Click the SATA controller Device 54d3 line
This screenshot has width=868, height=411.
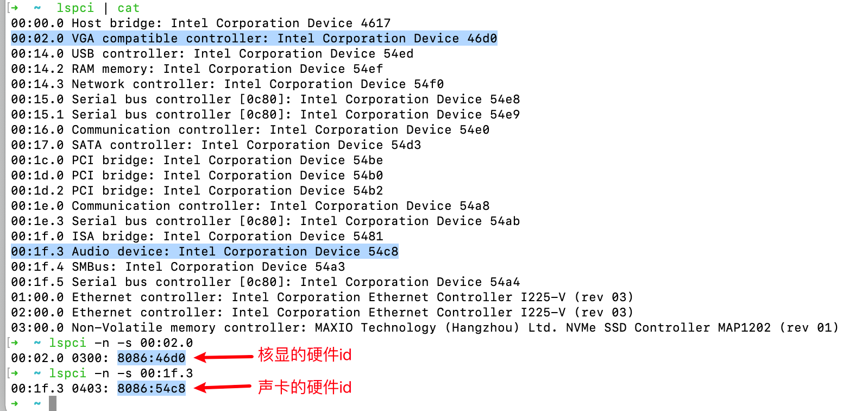[x=216, y=145]
